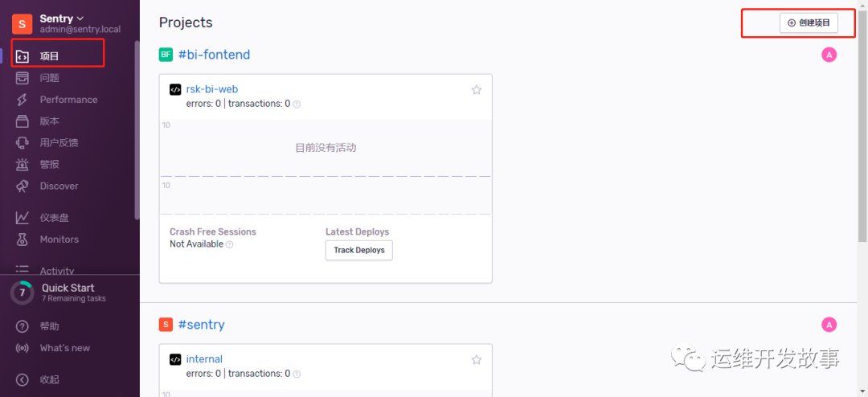Click the Releases (版本) sidebar icon
This screenshot has width=868, height=397.
[23, 121]
